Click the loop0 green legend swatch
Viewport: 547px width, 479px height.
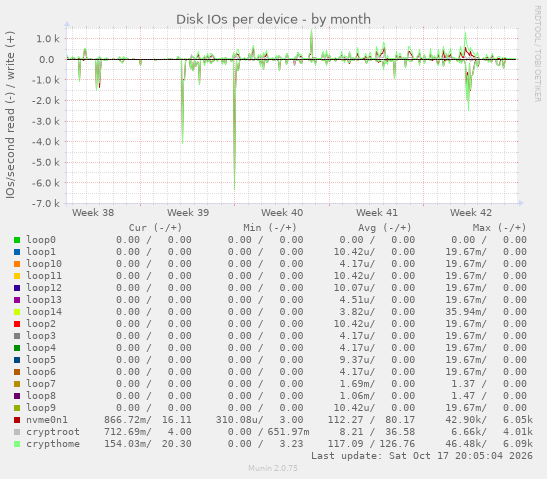17,240
